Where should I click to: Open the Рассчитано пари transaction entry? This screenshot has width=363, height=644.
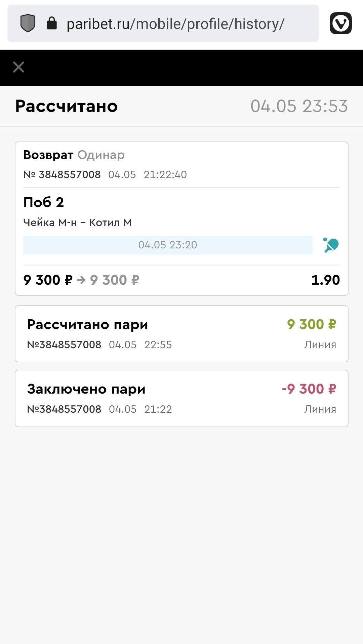point(182,334)
